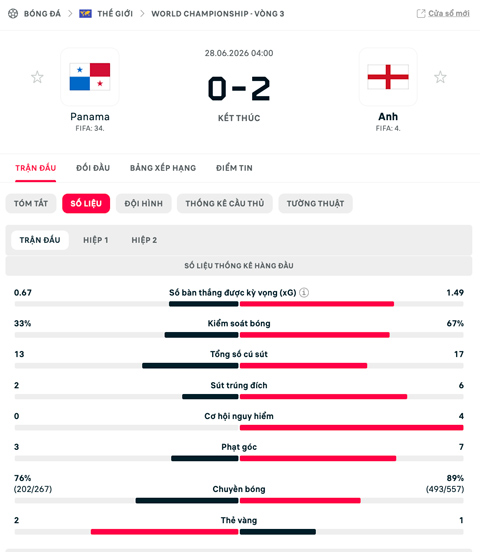This screenshot has width=480, height=552.
Task: Open Thống kê cầu thủ section
Action: point(225,203)
